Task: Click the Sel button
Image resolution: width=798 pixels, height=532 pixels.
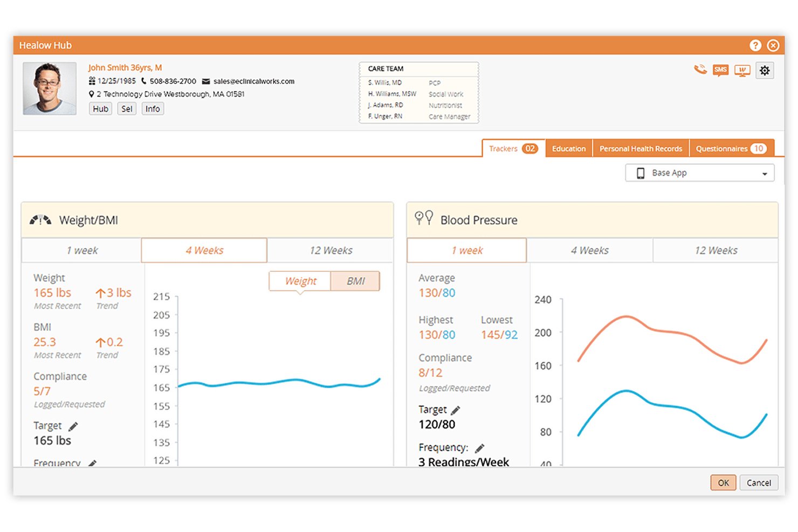Action: (127, 109)
